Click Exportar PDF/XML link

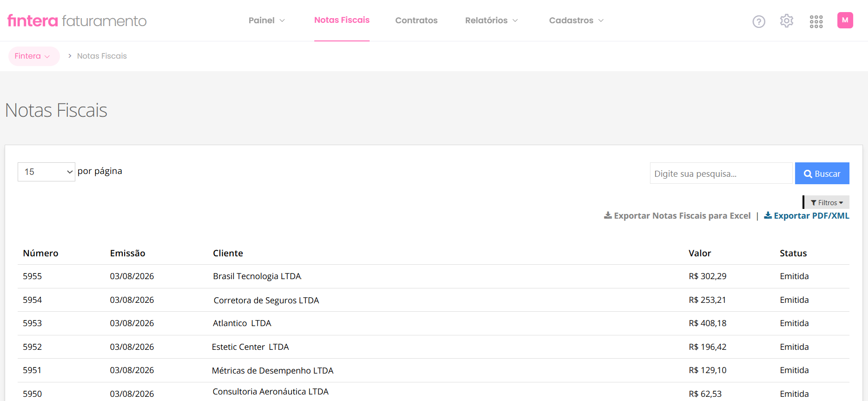click(x=807, y=215)
